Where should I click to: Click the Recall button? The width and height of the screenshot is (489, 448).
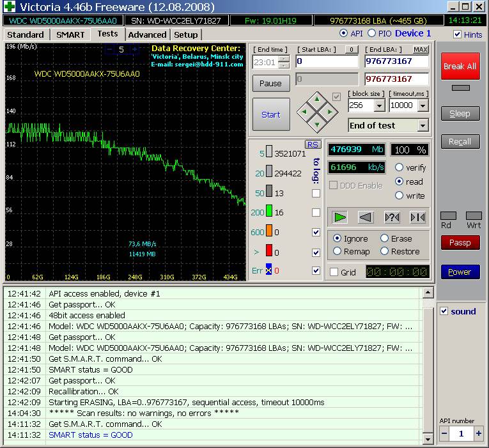point(460,141)
